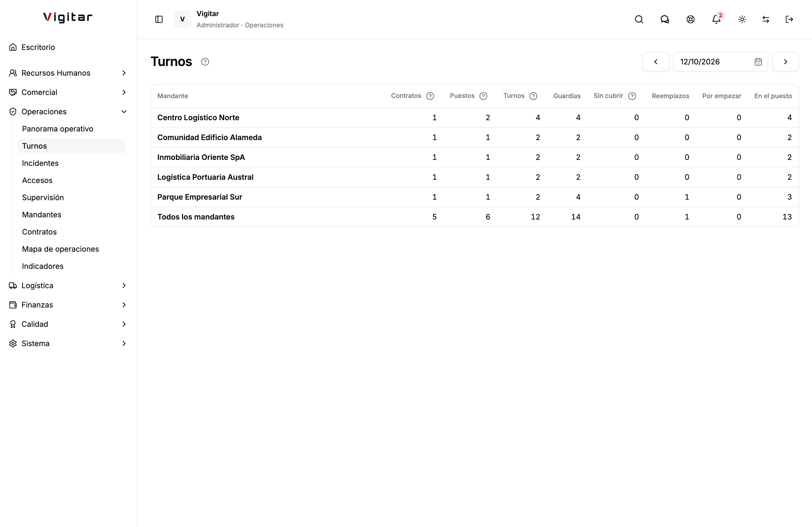Click the date field 12/10/2026

[x=720, y=62]
